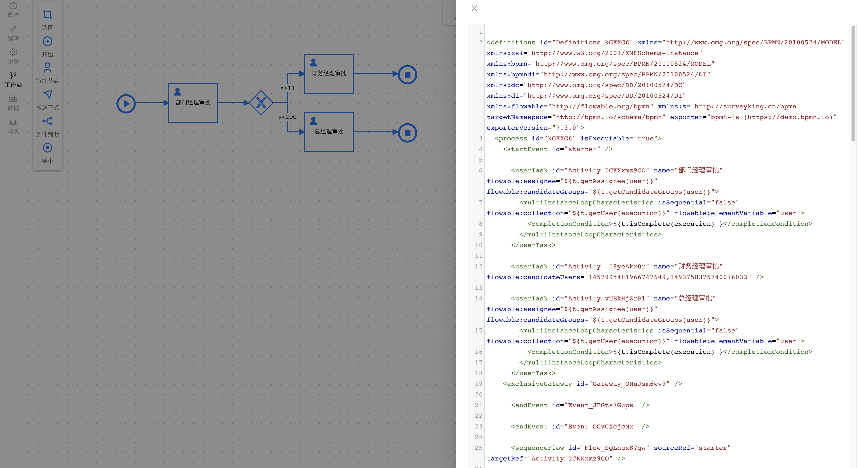Image resolution: width=868 pixels, height=468 pixels.
Task: Open the 概述 overview panel
Action: (13, 9)
